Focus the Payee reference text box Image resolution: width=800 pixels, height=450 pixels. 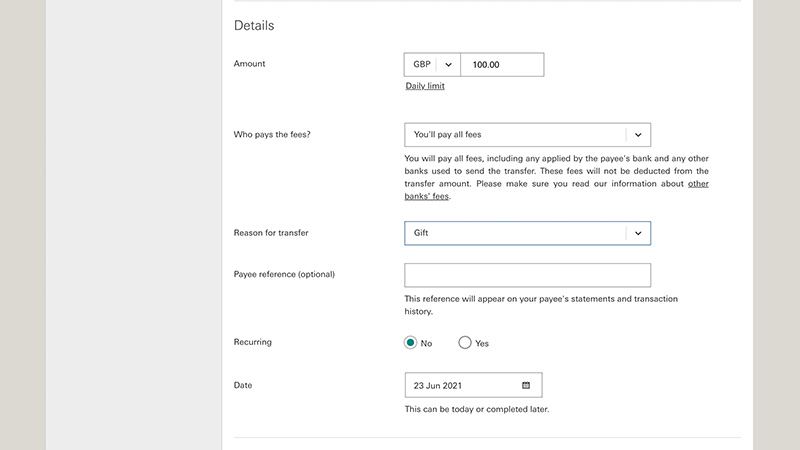528,275
